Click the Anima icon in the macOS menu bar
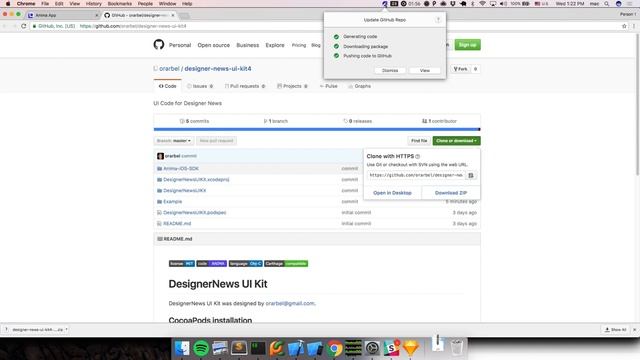Viewport: 640px width, 360px height. tap(384, 4)
